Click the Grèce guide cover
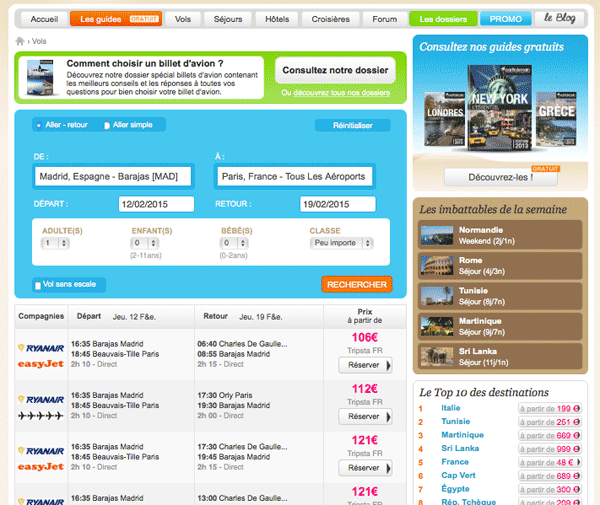This screenshot has height=505, width=600. [x=556, y=119]
